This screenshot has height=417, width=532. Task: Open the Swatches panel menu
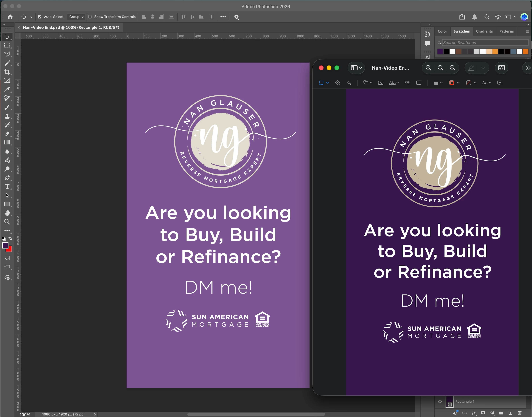coord(527,31)
